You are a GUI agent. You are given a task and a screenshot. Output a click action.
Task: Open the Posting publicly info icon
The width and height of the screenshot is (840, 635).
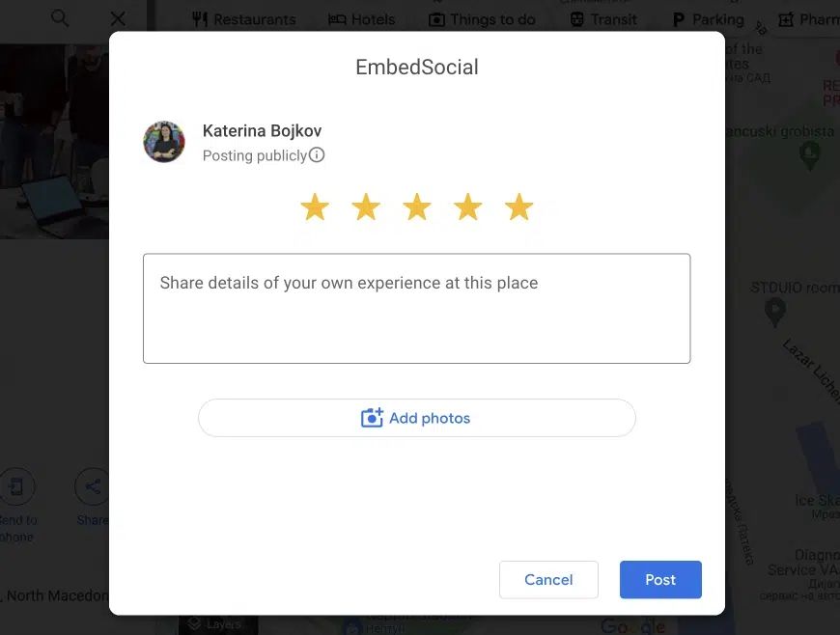coord(317,155)
